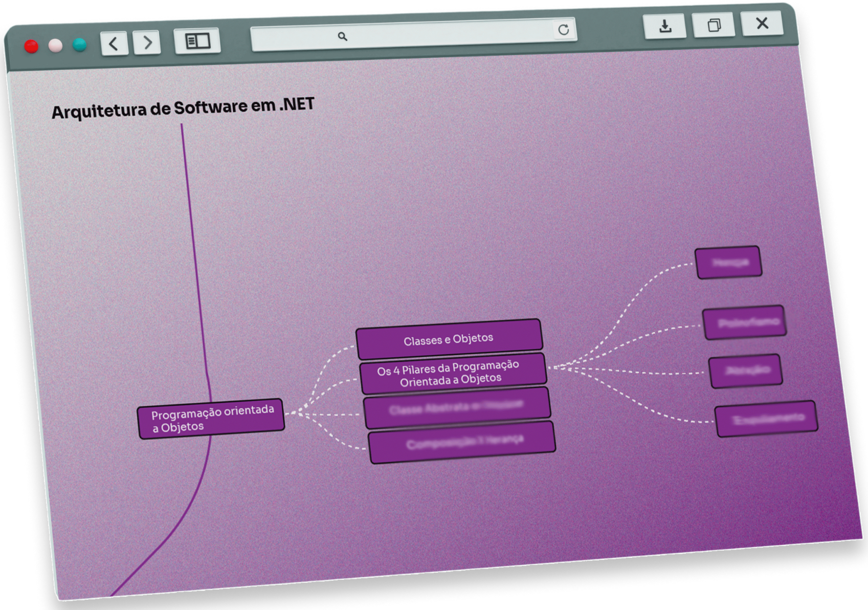Image resolution: width=868 pixels, height=610 pixels.
Task: Go forward using the right arrow button
Action: pos(147,42)
